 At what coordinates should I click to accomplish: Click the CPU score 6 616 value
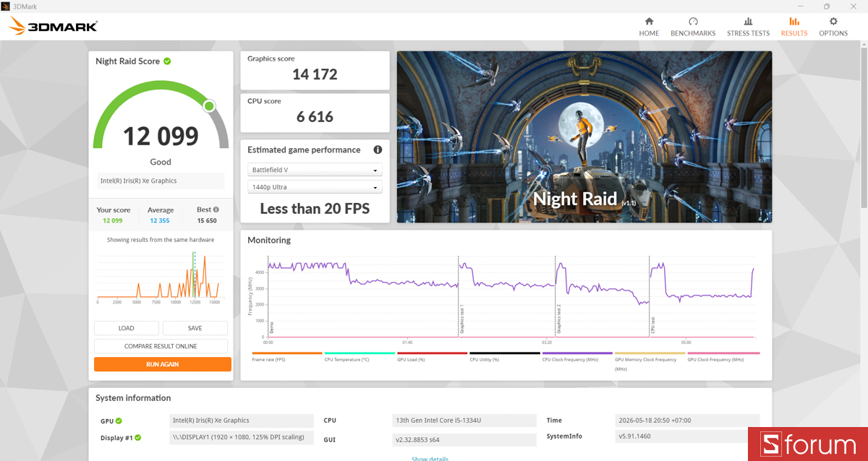tap(315, 116)
